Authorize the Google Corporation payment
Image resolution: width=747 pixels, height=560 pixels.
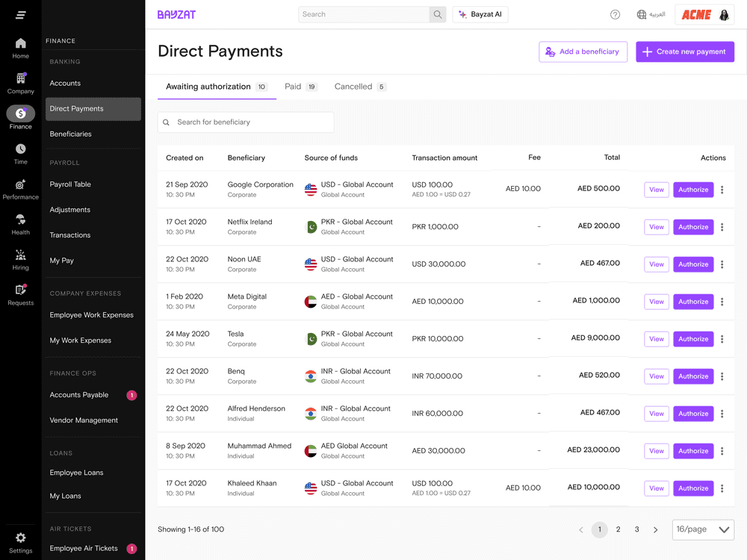[693, 190]
